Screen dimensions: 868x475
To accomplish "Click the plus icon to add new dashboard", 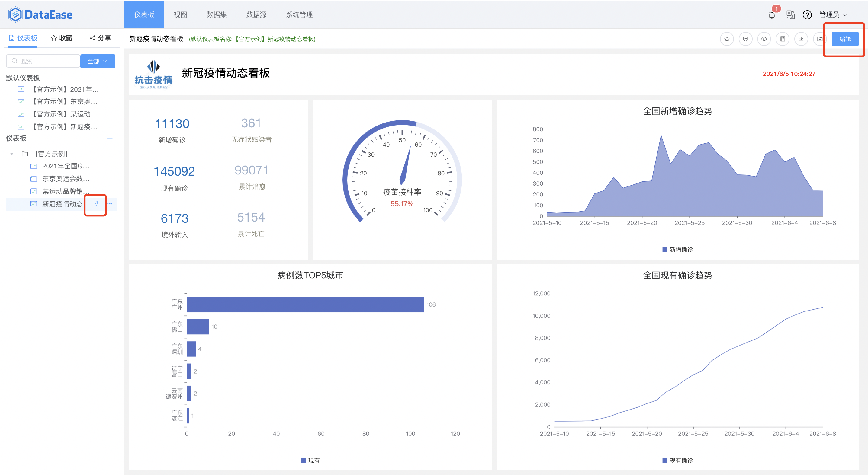I will tap(110, 138).
